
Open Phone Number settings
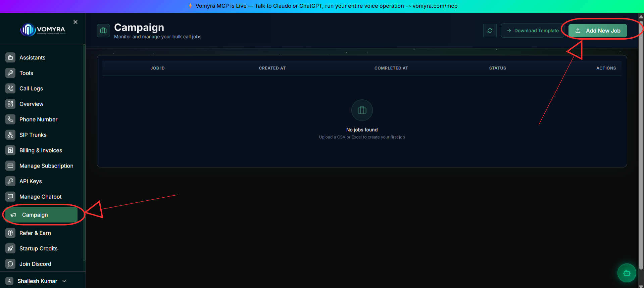click(42, 119)
